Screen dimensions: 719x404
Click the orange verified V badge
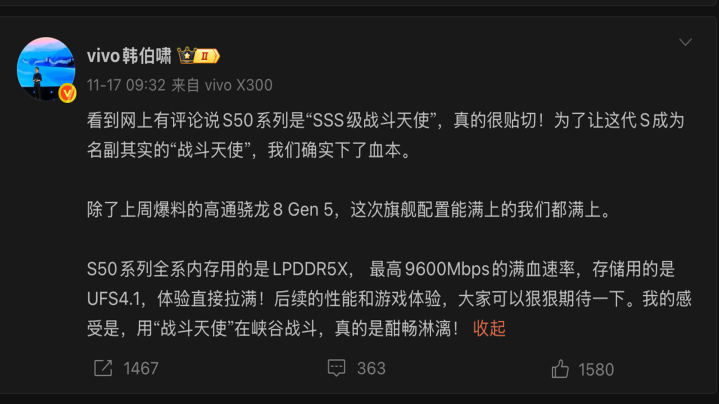pos(67,94)
